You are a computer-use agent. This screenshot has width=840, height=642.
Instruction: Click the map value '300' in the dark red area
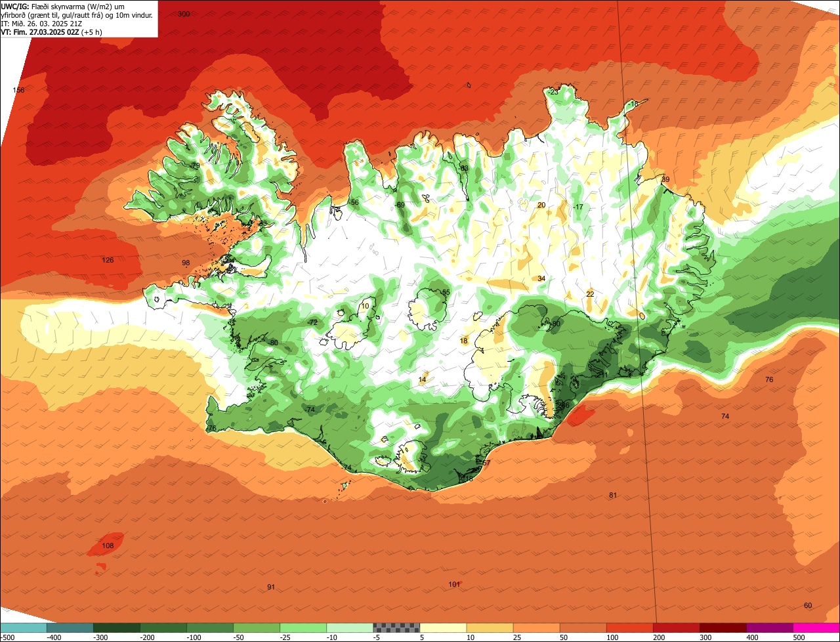[184, 14]
